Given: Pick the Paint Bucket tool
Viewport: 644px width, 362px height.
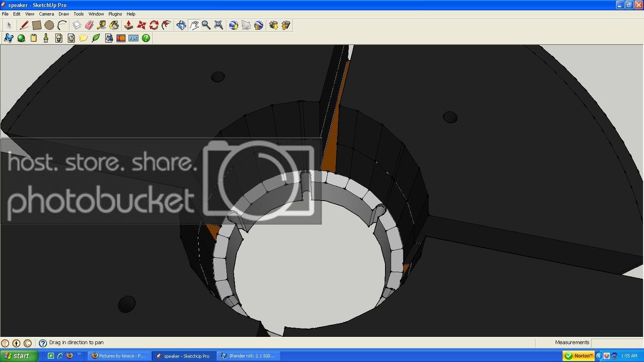Looking at the screenshot, I should pyautogui.click(x=114, y=25).
